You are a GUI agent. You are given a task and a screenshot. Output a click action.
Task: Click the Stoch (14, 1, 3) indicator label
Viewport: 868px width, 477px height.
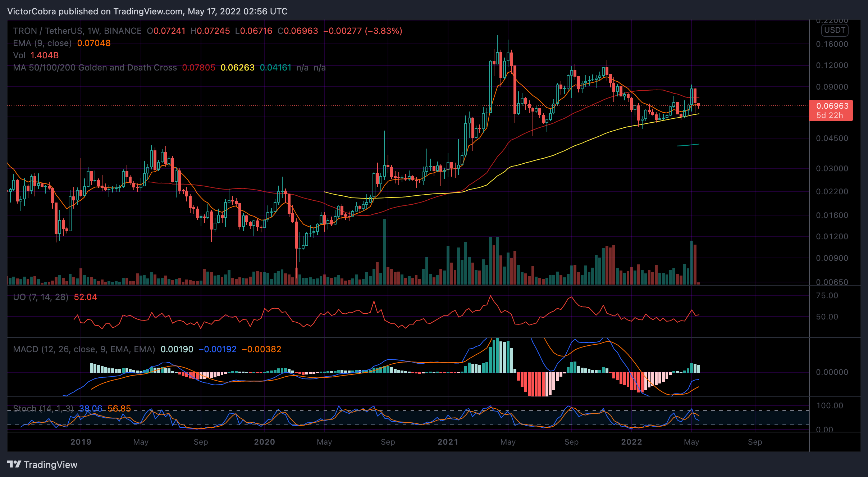(43, 409)
